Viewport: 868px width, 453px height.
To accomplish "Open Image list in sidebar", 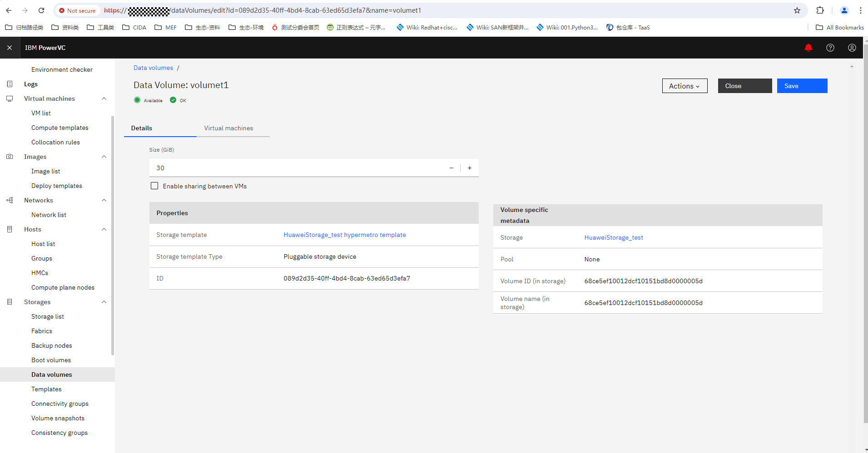I will 45,171.
